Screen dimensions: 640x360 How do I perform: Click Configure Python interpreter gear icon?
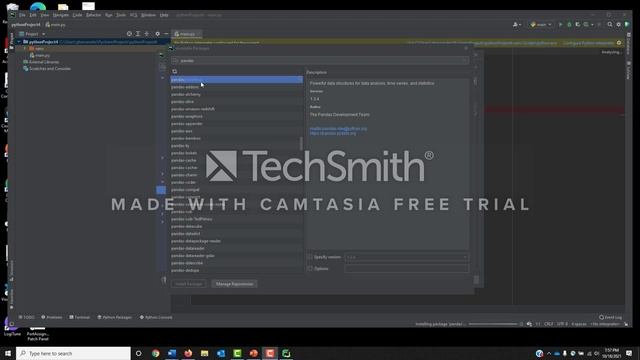point(619,42)
